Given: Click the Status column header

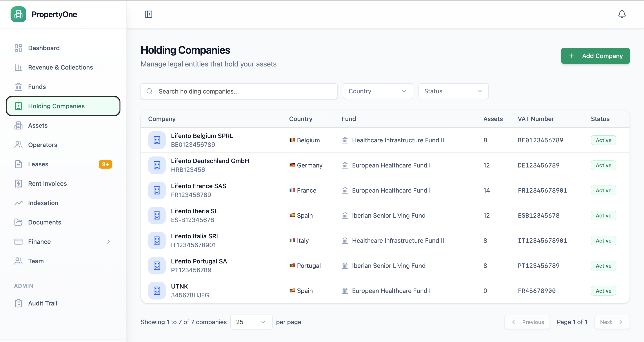Looking at the screenshot, I should click(600, 119).
